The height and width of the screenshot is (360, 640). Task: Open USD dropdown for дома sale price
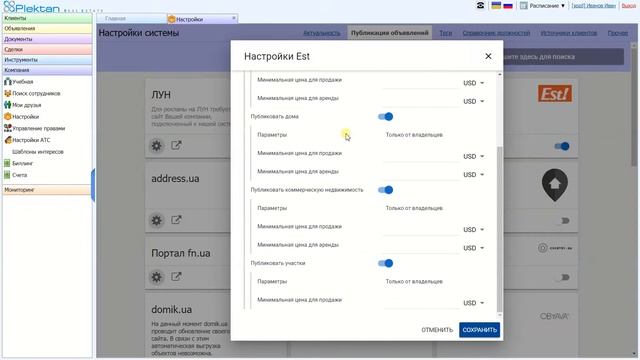tap(473, 156)
